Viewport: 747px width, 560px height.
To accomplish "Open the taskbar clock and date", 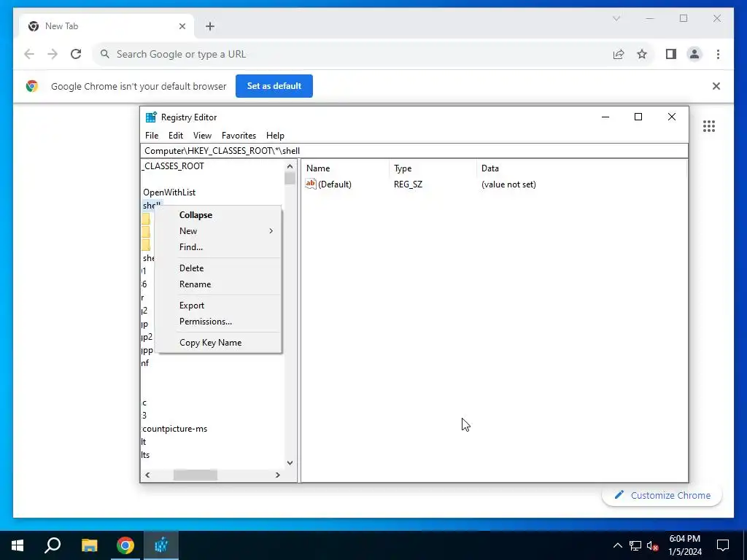I will [684, 545].
